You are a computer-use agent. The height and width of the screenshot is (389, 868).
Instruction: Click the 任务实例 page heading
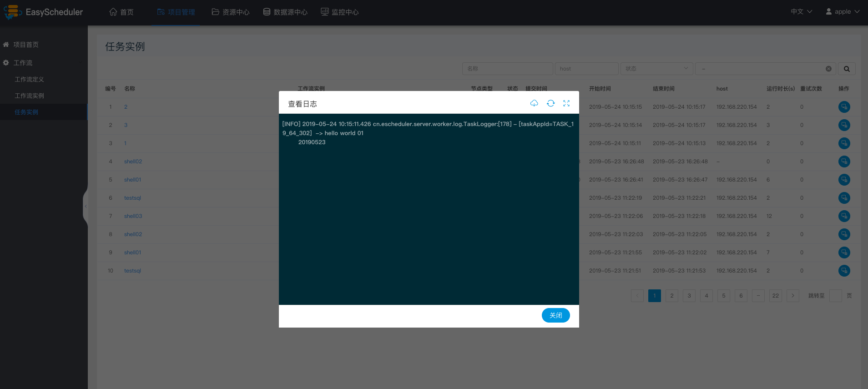(x=125, y=46)
